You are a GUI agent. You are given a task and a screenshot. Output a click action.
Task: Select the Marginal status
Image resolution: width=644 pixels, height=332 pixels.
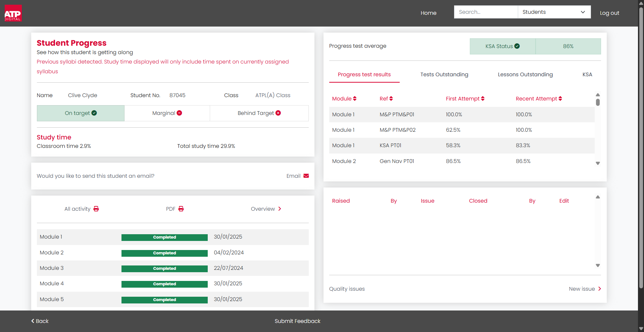[167, 113]
